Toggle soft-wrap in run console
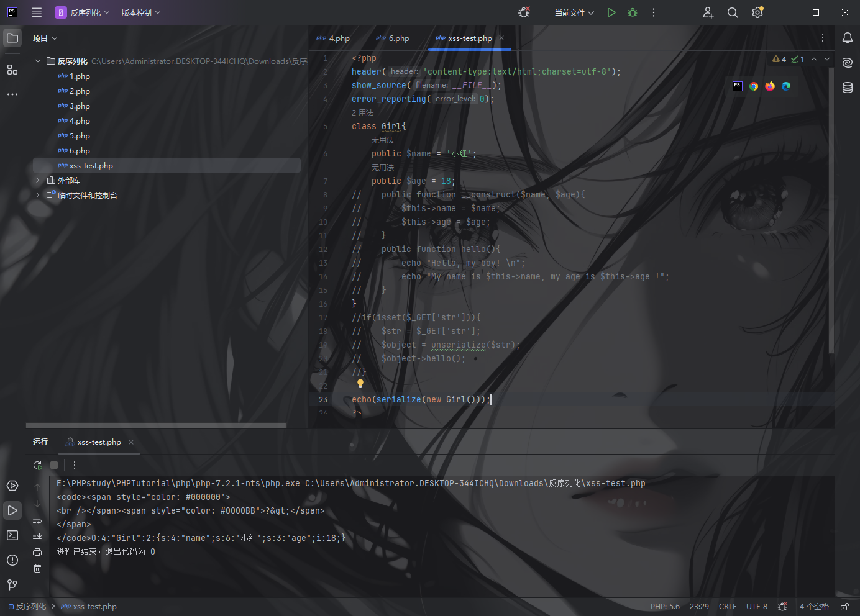The image size is (860, 616). pyautogui.click(x=37, y=520)
